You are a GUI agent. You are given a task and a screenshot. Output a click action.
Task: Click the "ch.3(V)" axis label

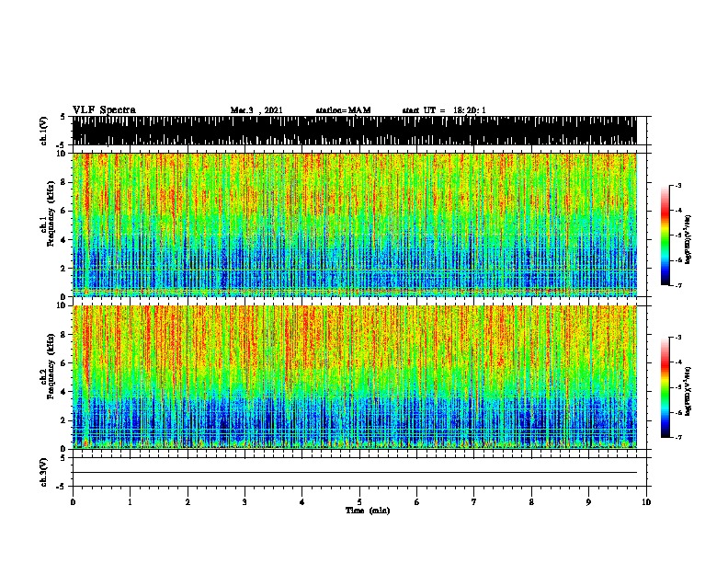(44, 472)
